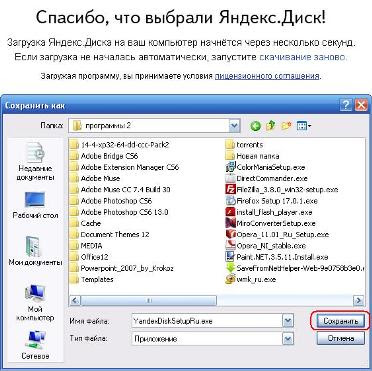The image size is (372, 371).
Task: Select the 14-4-xp32-64-dd-ccc-Pack2 folder
Action: [x=120, y=145]
